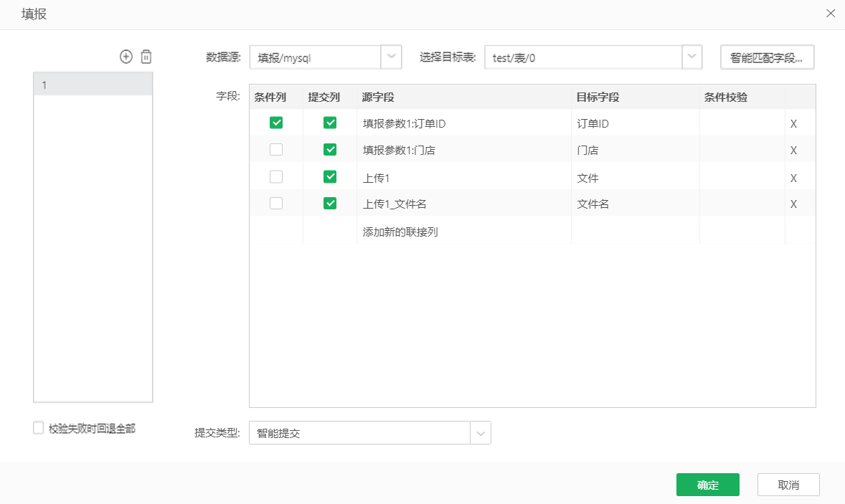Image resolution: width=845 pixels, height=504 pixels.
Task: Confirm with the green 确定 button
Action: tap(707, 485)
